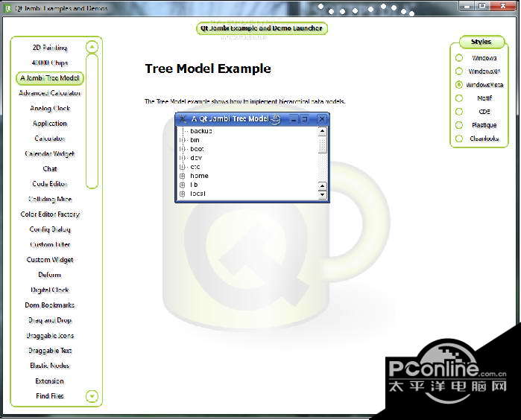Expand the boot folder node
The height and width of the screenshot is (420, 521).
[182, 149]
